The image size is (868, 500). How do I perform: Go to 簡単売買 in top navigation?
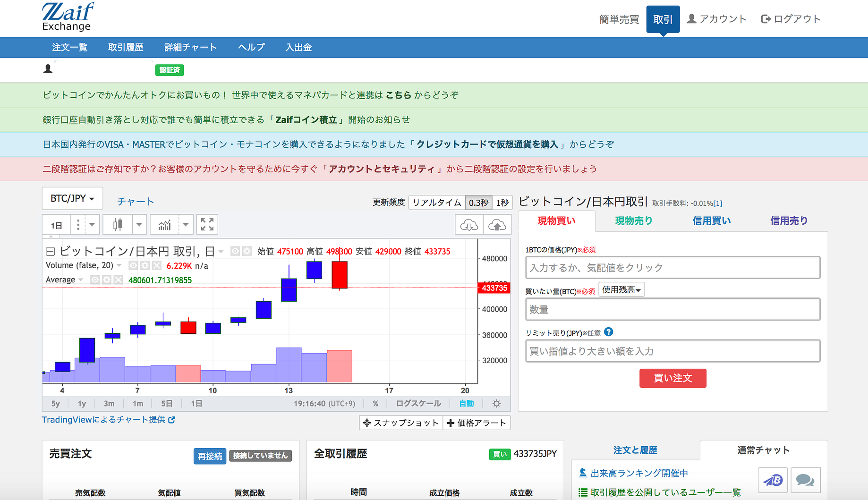pos(619,19)
